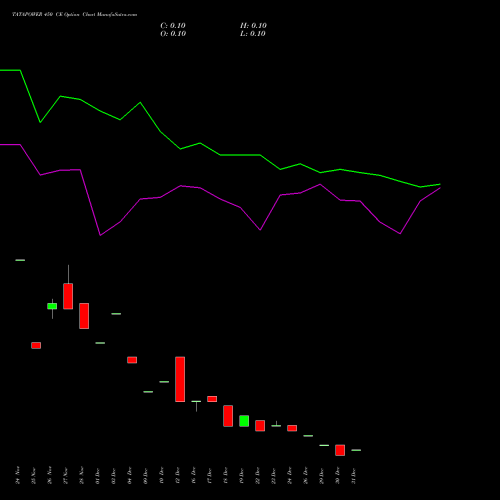Viewport: 500px width, 500px height.
Task: Select the high value H: 0.10
Action: (253, 26)
